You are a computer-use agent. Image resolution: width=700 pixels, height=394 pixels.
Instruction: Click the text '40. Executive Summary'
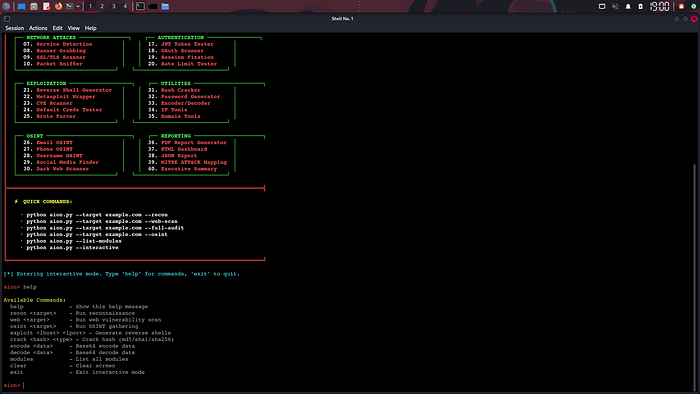183,169
